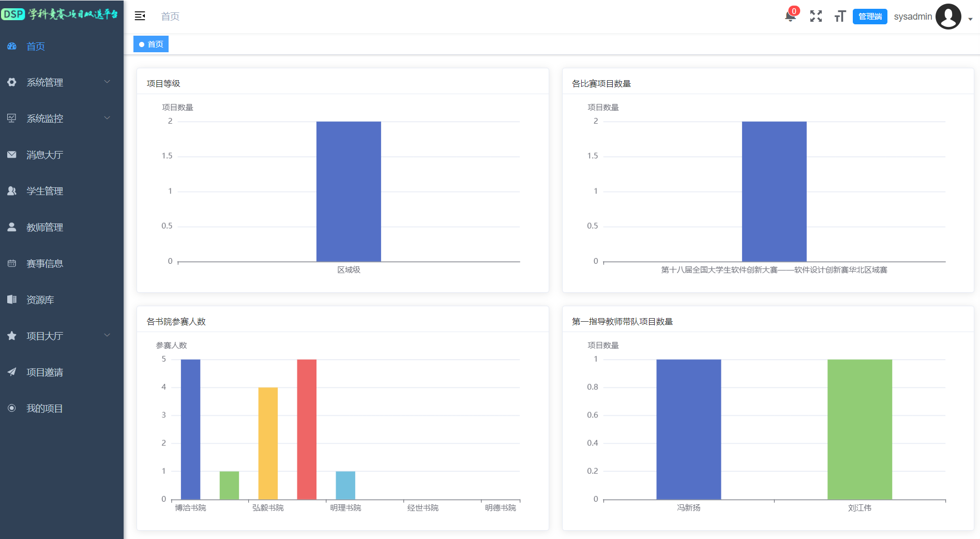Open the 学生管理 menu item

coord(45,191)
